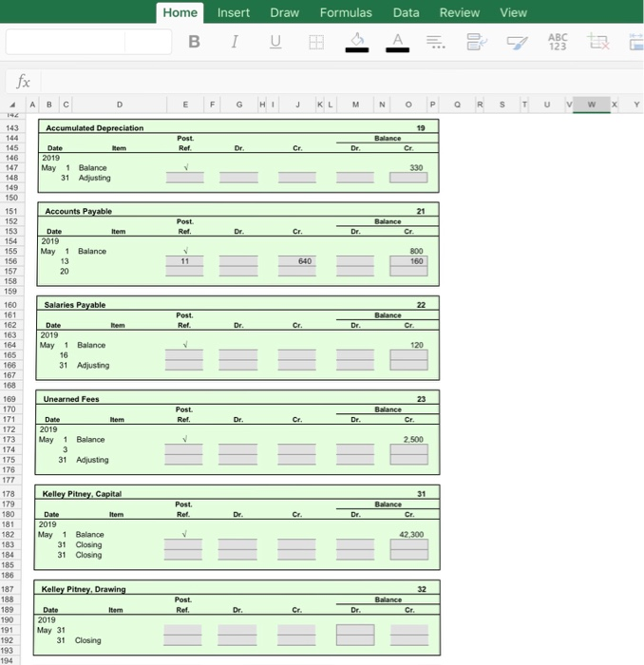Click the Kelley Pitney, Capital title
This screenshot has width=644, height=665.
(82, 494)
